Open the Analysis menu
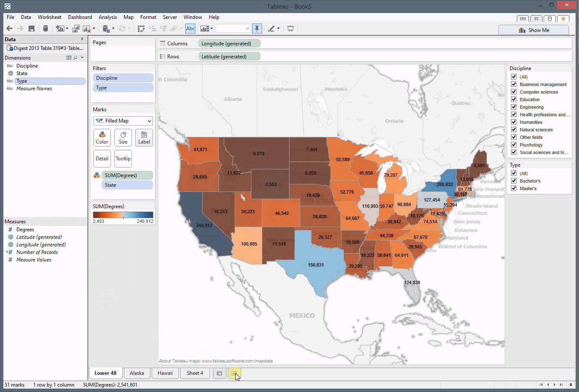Screen dimensions: 579x392 point(108,17)
